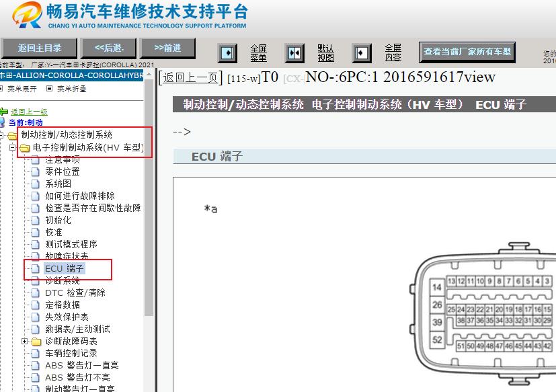Open the 制动控制/动态控制系统 folder
This screenshot has width=556, height=392.
click(67, 134)
